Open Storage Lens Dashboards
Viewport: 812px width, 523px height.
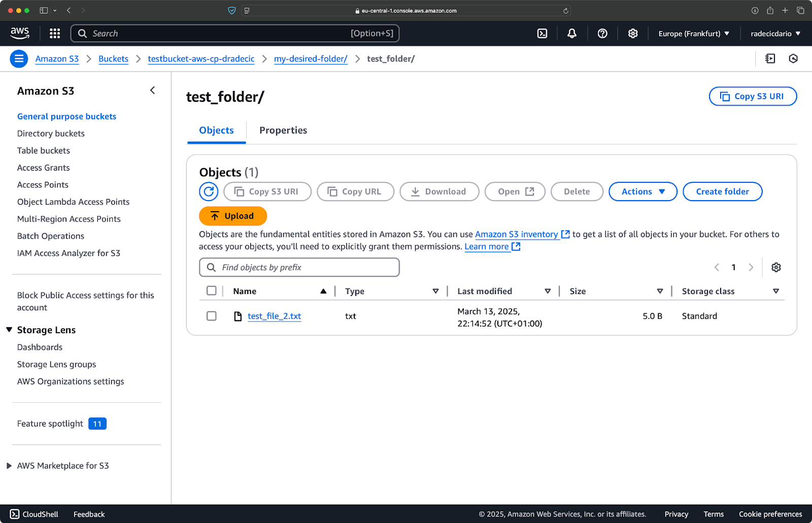pyautogui.click(x=40, y=347)
